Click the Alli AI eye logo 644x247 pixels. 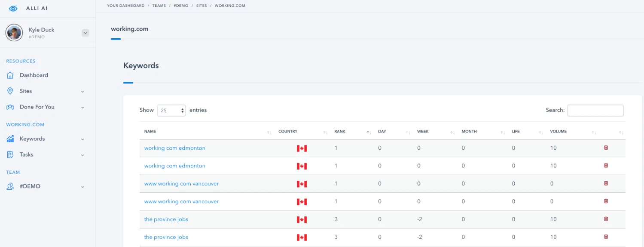point(13,9)
